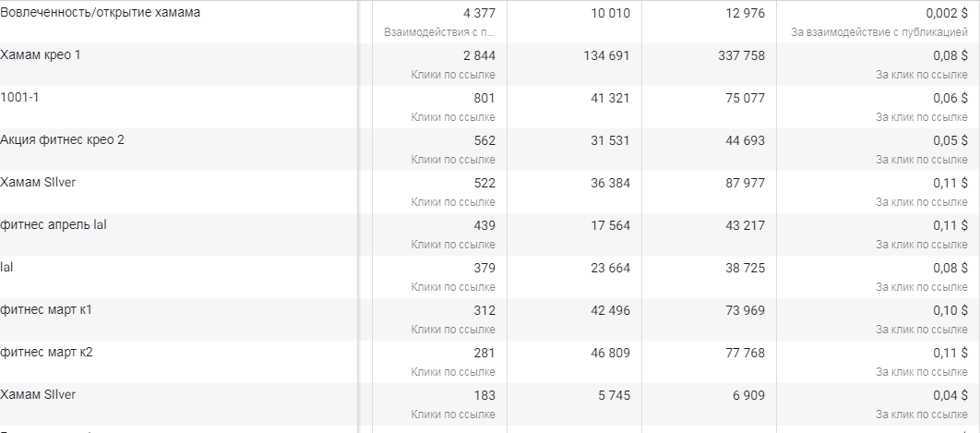This screenshot has width=980, height=433.
Task: Click the impressions value 44 693
Action: 745,140
